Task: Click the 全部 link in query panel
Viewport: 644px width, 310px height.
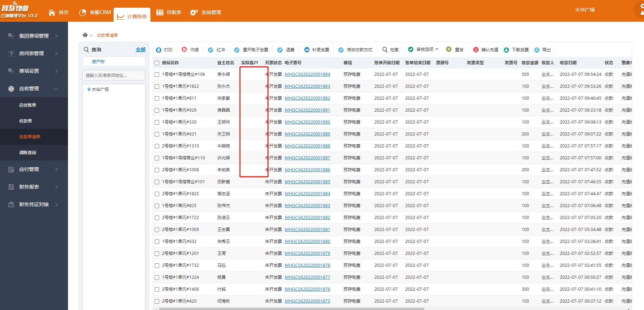Action: tap(141, 50)
